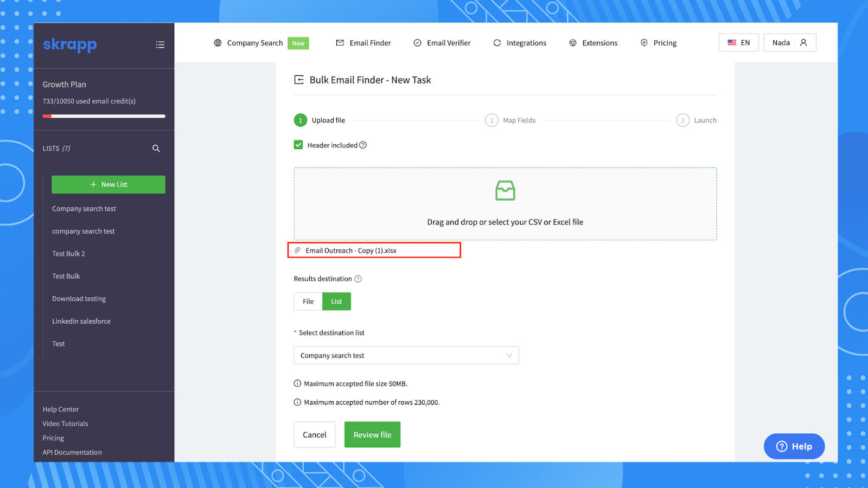The height and width of the screenshot is (488, 868).
Task: Open the Help chat button
Action: coord(794,446)
